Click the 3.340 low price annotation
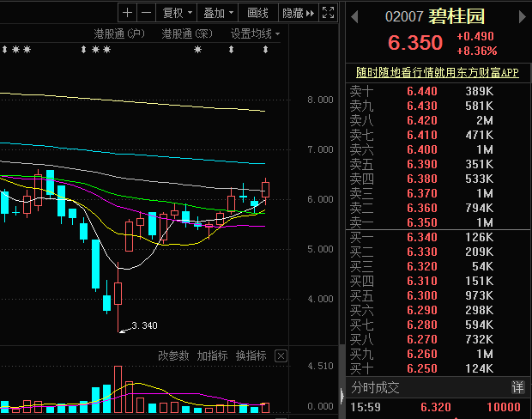This screenshot has width=532, height=419. [x=144, y=325]
